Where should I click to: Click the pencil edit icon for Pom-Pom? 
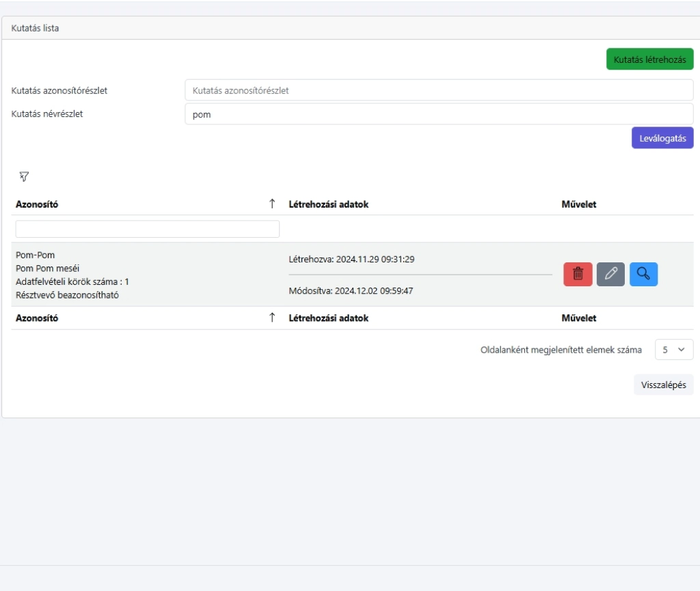click(610, 274)
